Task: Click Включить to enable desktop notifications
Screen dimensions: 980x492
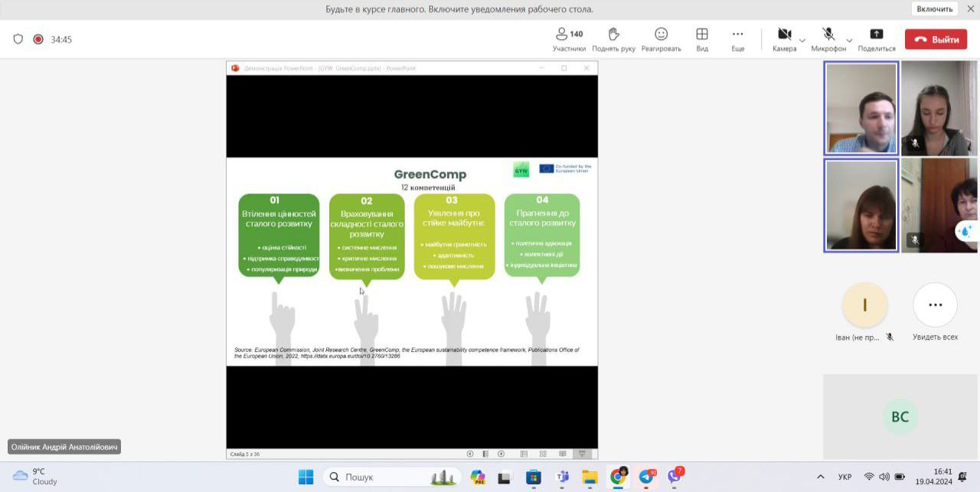Action: [x=935, y=9]
